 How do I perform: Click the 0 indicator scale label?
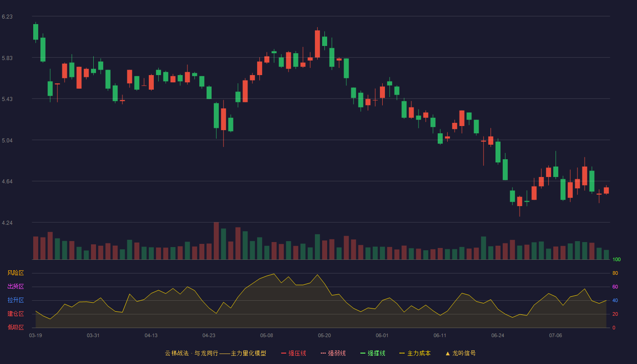pos(614,328)
